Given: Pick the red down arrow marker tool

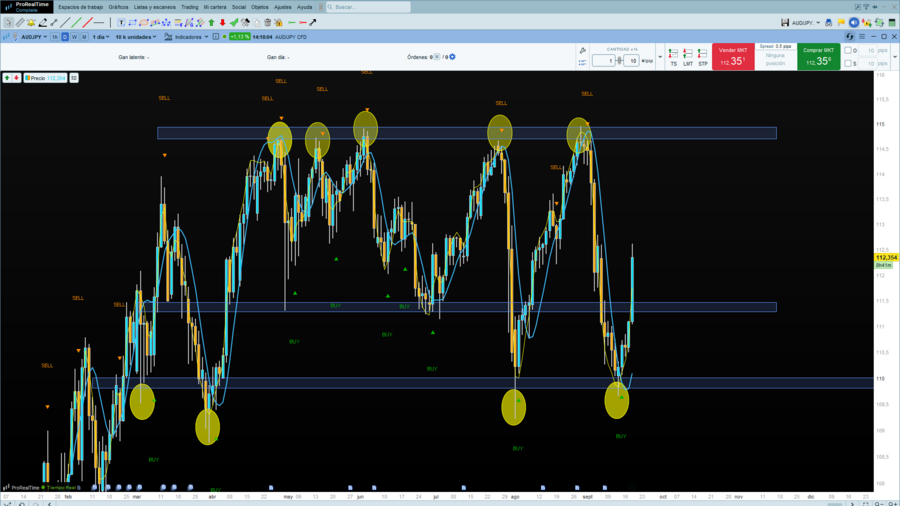Looking at the screenshot, I should (x=223, y=22).
